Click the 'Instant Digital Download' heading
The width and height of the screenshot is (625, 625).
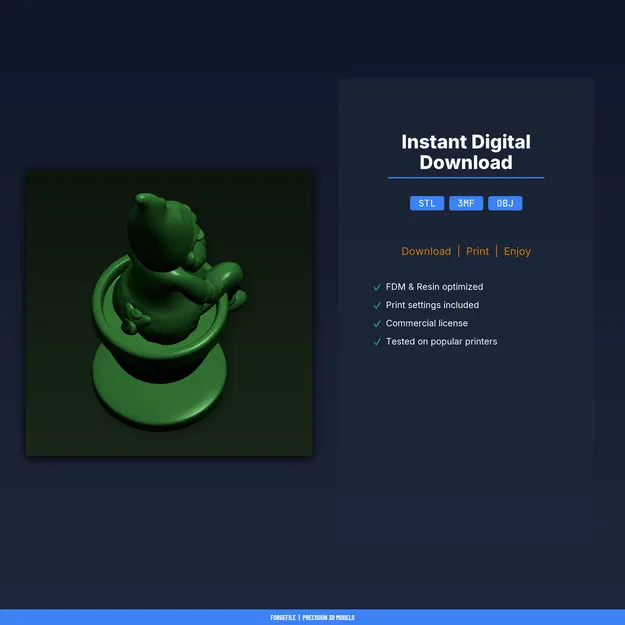tap(466, 152)
